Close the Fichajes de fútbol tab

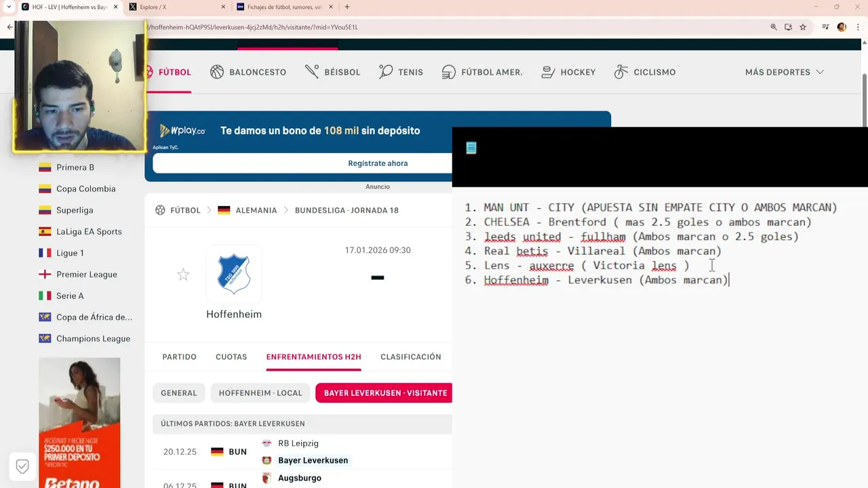coord(331,7)
